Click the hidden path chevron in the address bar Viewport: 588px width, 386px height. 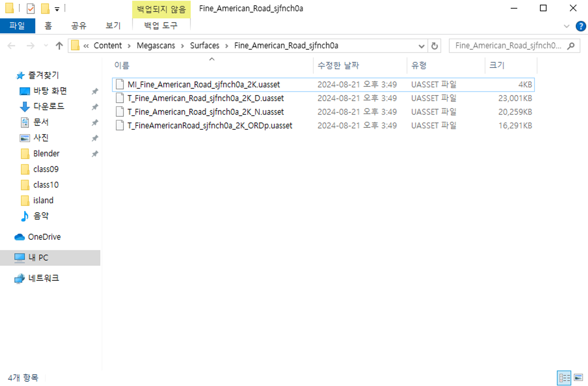coord(86,46)
